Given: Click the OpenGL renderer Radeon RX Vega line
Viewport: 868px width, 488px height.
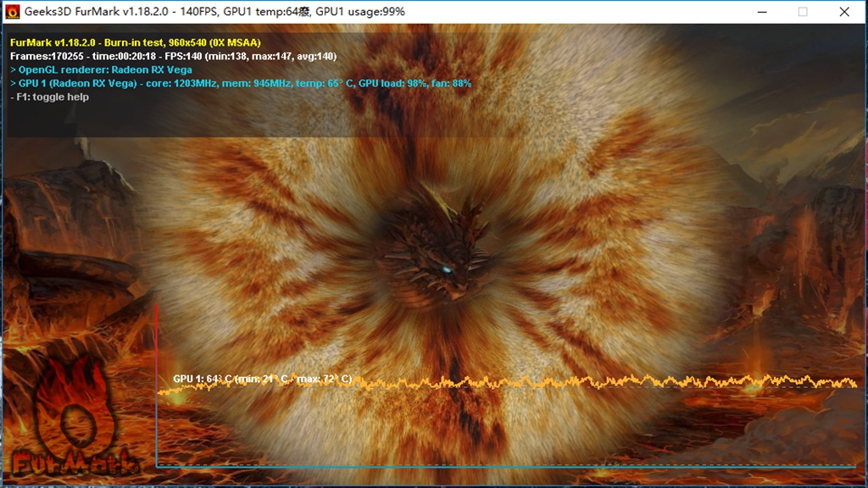Looking at the screenshot, I should pyautogui.click(x=101, y=69).
